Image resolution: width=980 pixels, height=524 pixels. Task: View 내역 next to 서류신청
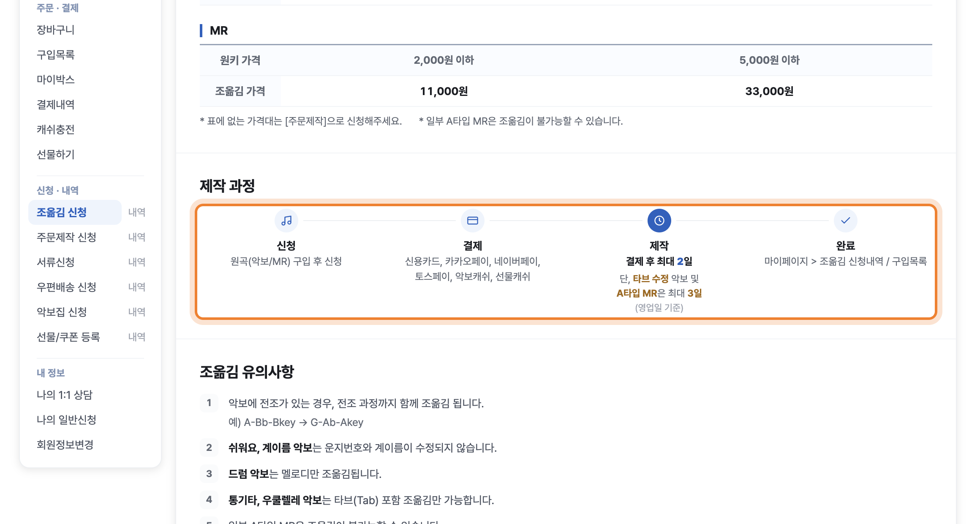pos(136,262)
